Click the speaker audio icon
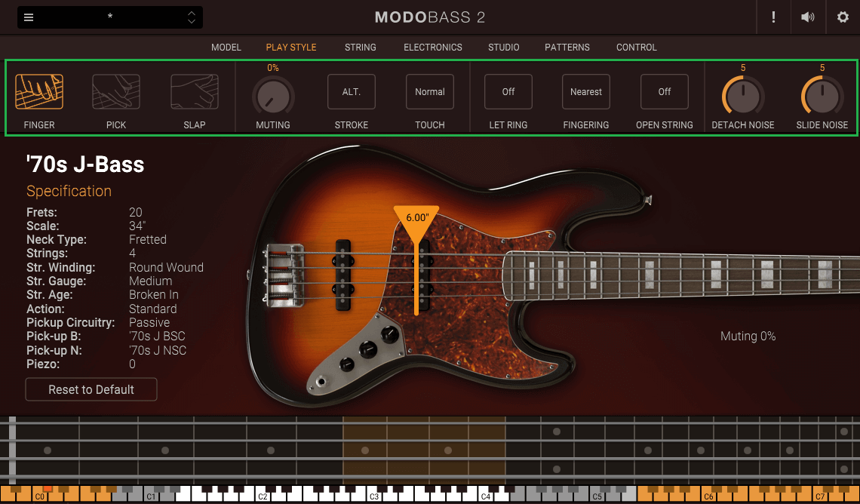The height and width of the screenshot is (504, 860). point(807,17)
